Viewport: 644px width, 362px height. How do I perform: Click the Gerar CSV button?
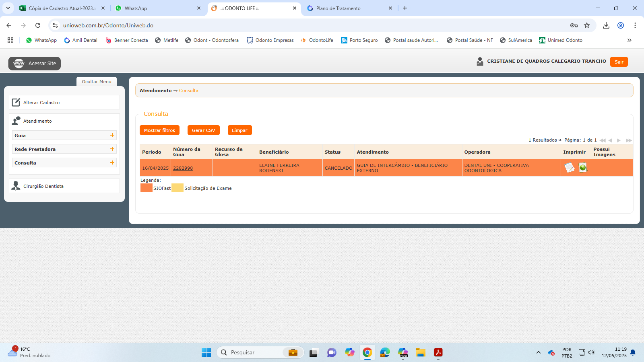click(x=203, y=130)
